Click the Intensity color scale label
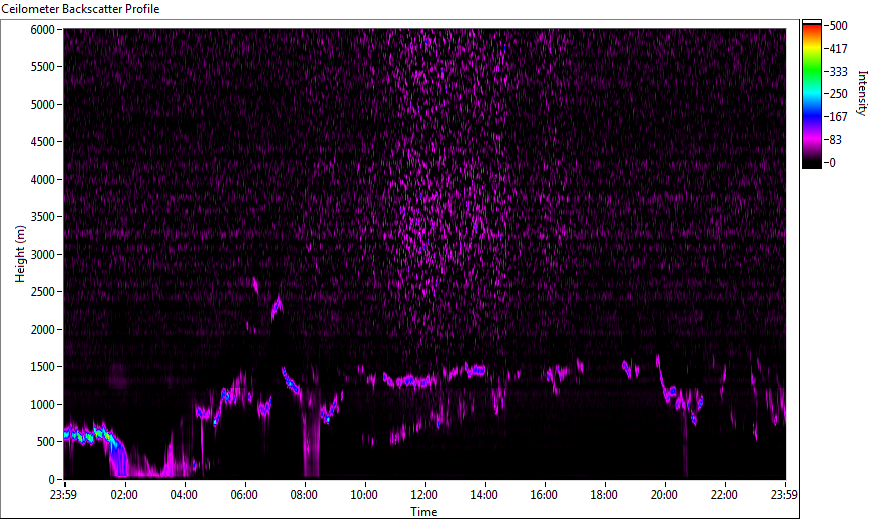Viewport: 872px width, 519px height. pos(862,93)
